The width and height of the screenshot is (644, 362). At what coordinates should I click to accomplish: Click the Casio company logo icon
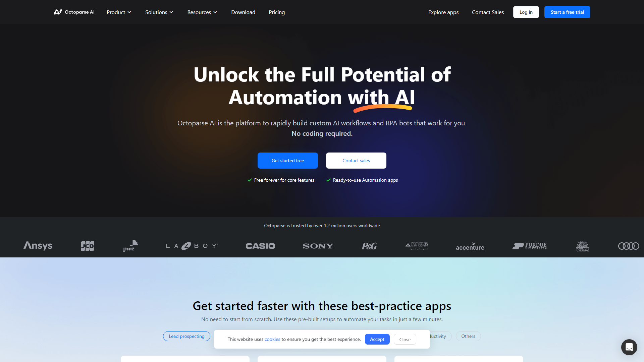261,245
